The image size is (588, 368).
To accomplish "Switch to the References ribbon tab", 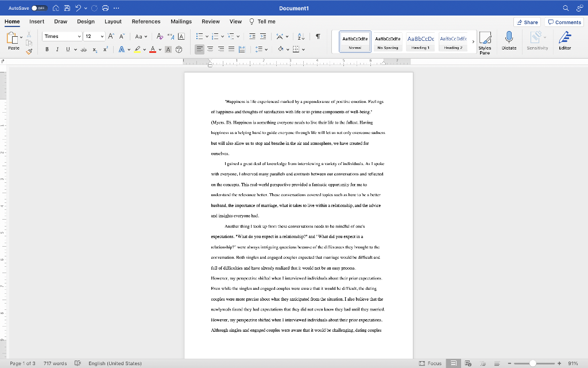I will [146, 21].
